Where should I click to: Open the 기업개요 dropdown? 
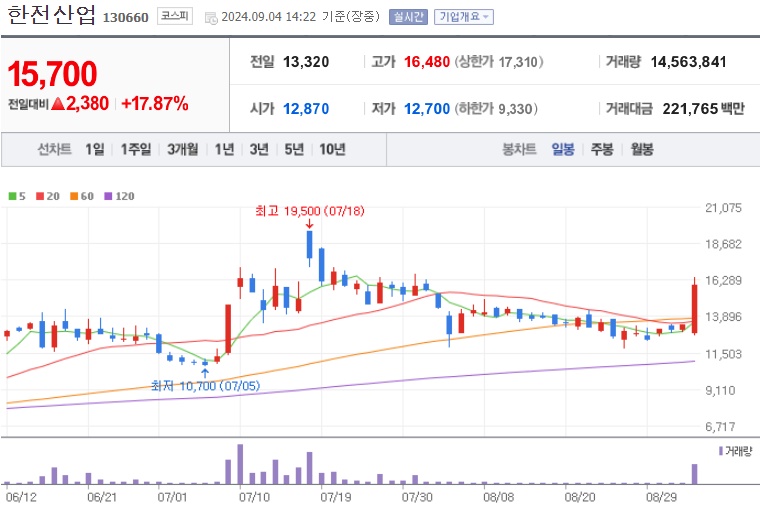(x=464, y=17)
